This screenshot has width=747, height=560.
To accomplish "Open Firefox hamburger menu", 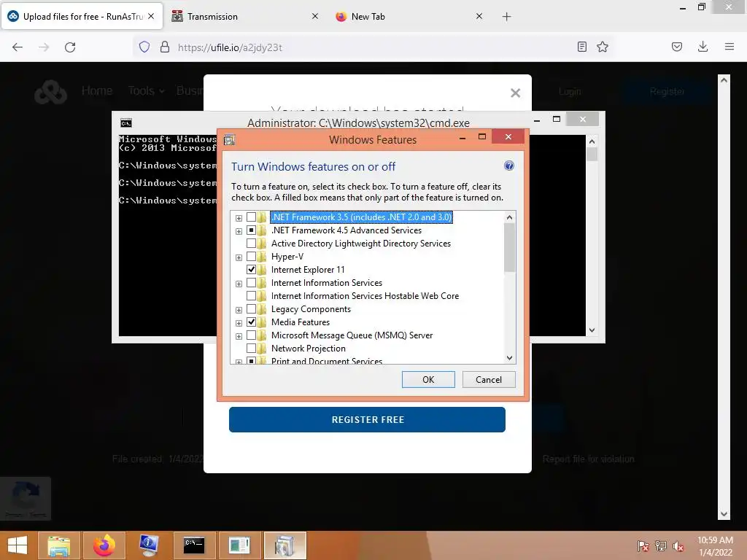I will pyautogui.click(x=729, y=47).
